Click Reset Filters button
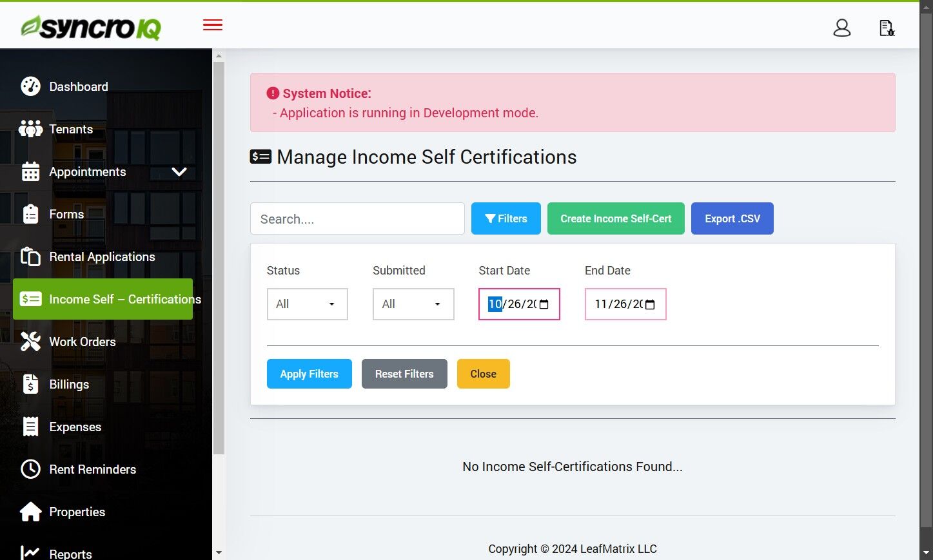 click(404, 374)
